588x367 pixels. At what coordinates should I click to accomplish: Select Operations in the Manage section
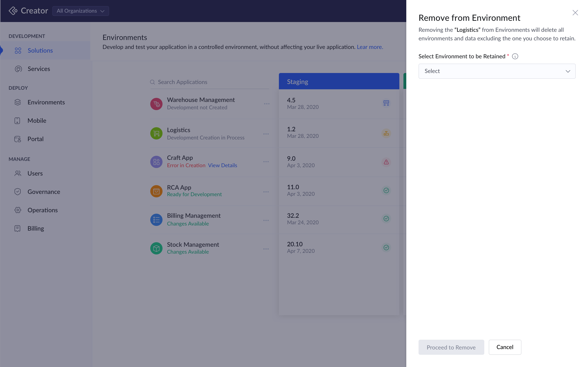(x=42, y=210)
